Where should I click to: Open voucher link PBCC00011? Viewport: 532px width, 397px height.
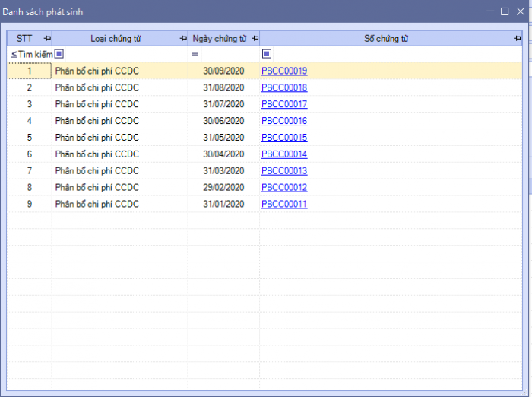coord(284,204)
